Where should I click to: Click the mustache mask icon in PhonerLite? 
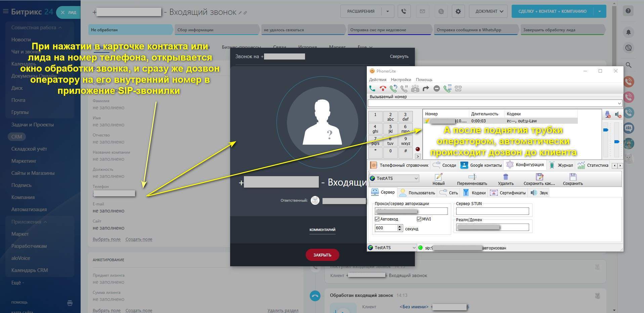tap(458, 88)
